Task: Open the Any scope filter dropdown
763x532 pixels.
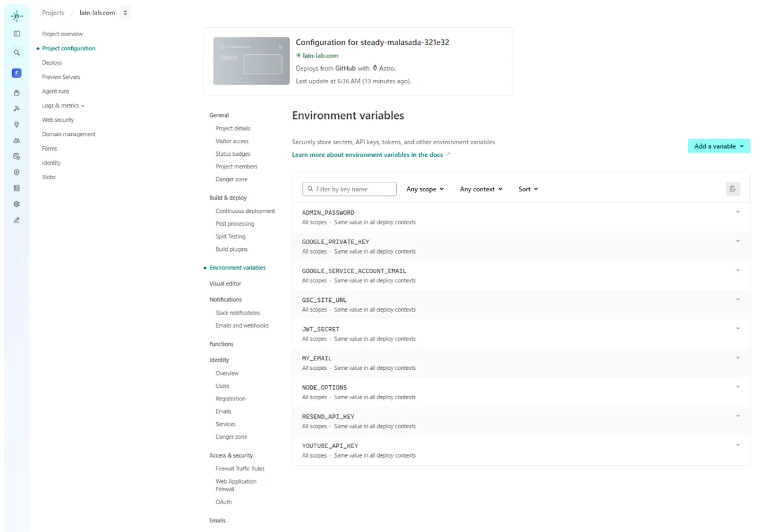Action: 425,189
